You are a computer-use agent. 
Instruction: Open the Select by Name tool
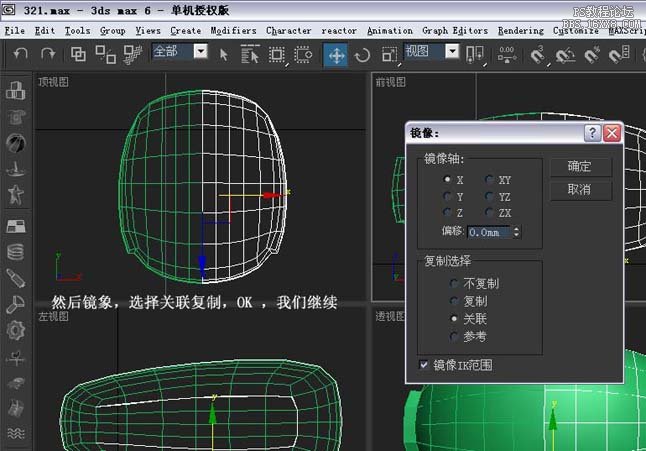[250, 54]
